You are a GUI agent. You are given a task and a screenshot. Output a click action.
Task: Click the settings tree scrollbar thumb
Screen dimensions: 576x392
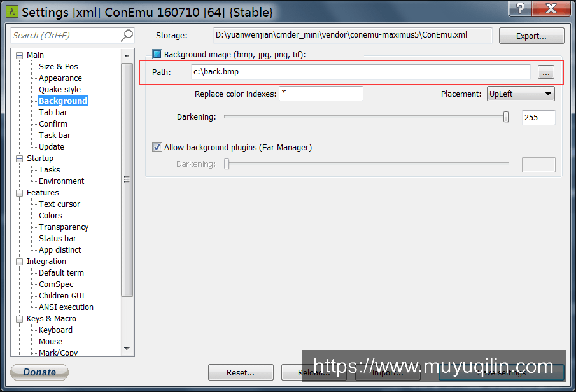click(127, 179)
